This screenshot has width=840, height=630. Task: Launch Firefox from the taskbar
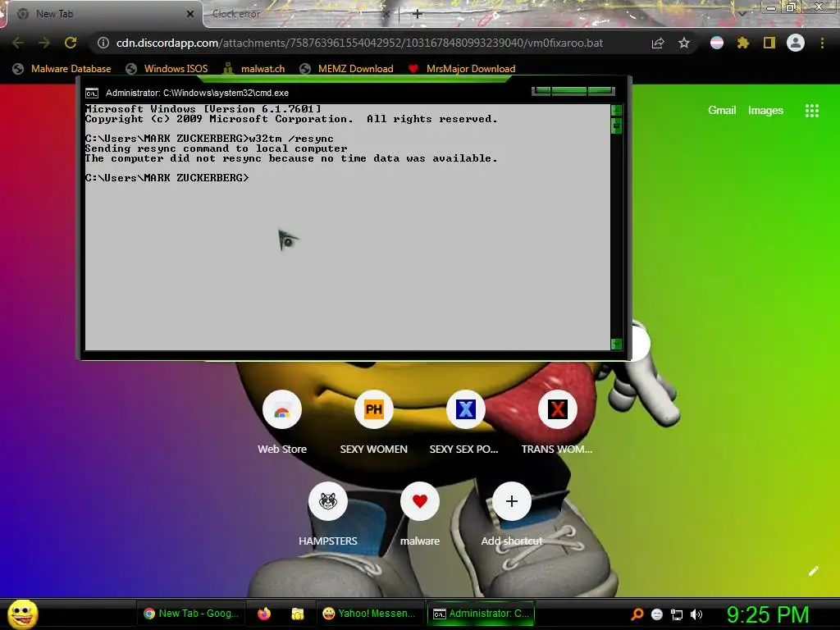click(264, 614)
